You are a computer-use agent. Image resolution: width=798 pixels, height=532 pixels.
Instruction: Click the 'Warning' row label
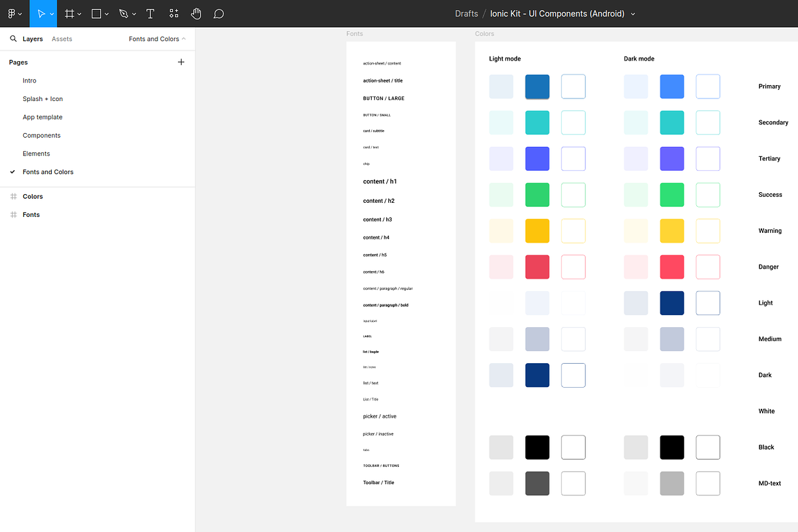(770, 231)
